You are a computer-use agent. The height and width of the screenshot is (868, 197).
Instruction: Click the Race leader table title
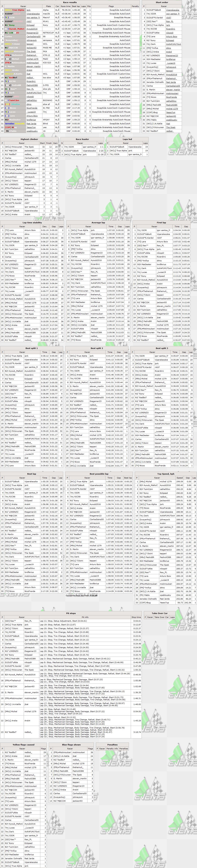click(82, 139)
